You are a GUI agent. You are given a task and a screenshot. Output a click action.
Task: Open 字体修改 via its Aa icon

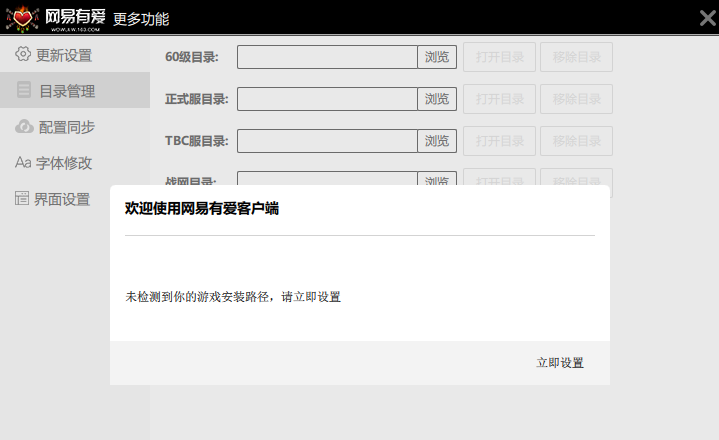click(x=23, y=163)
